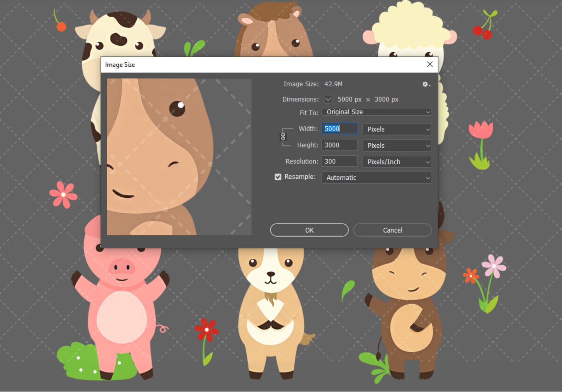Click the Height input field showing 3000
Screen dimensions: 562x392
pos(339,145)
